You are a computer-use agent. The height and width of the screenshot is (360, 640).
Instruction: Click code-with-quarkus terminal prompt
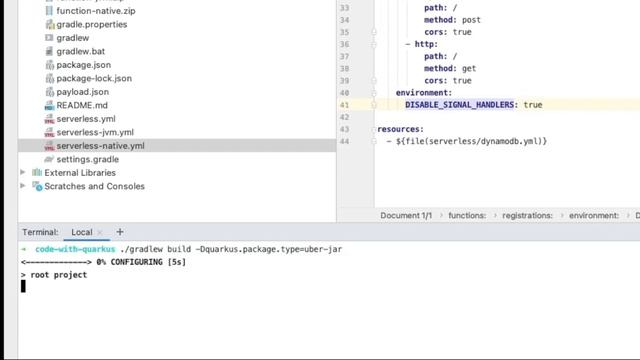(x=75, y=249)
